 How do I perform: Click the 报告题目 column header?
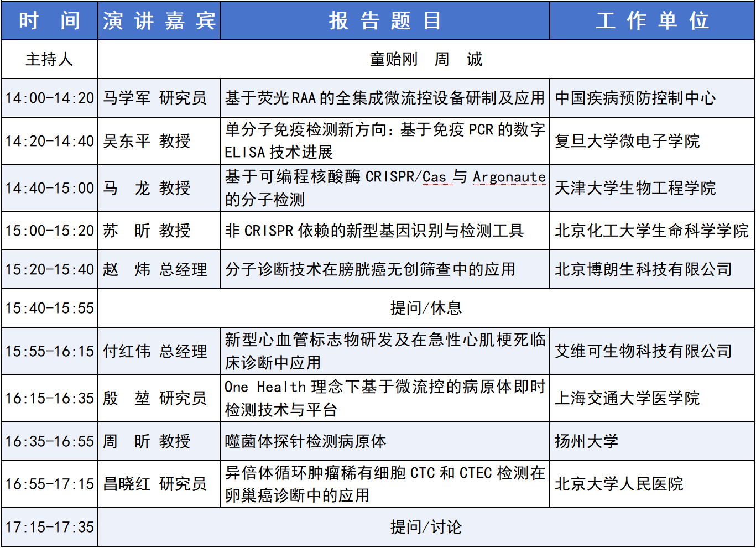click(385, 20)
